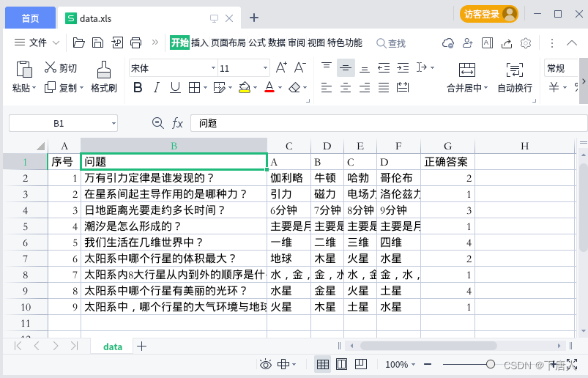Click the formula bar input field
Image resolution: width=588 pixels, height=378 pixels.
pyautogui.click(x=389, y=123)
